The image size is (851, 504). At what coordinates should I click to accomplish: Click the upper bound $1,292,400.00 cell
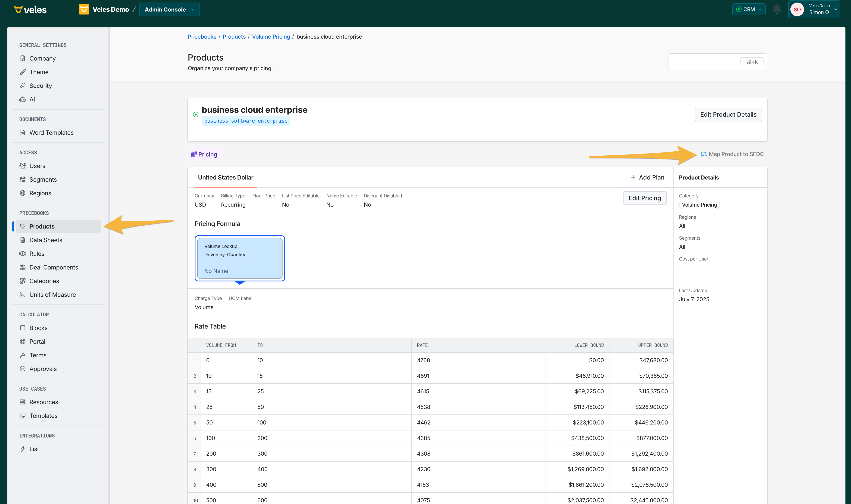point(641,454)
